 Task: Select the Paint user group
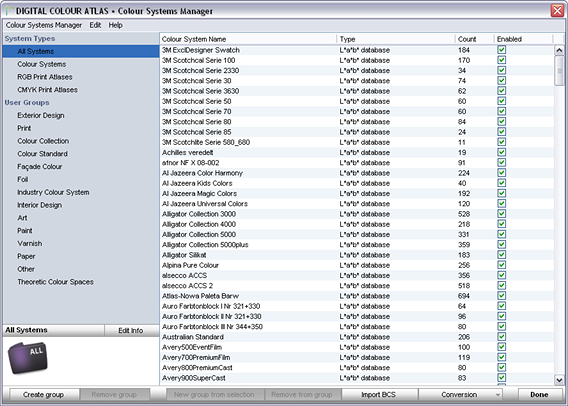(81, 230)
